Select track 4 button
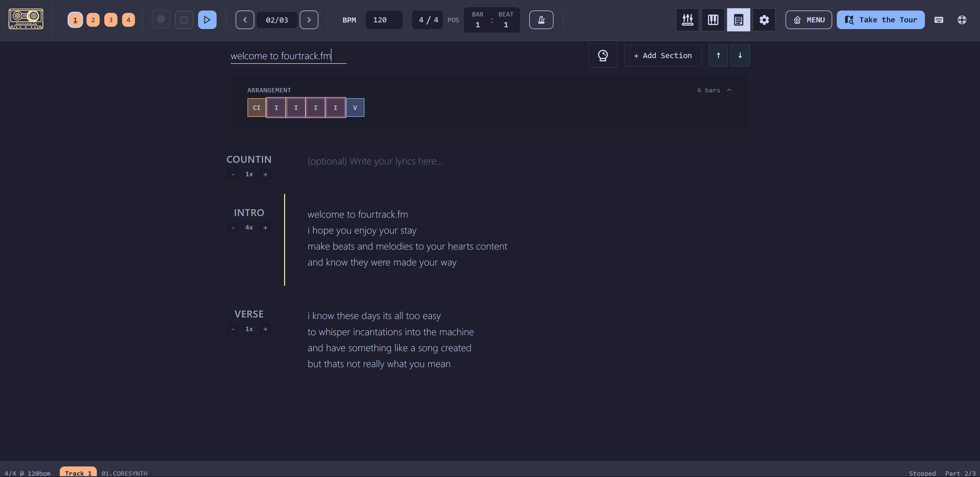980x477 pixels. 128,19
